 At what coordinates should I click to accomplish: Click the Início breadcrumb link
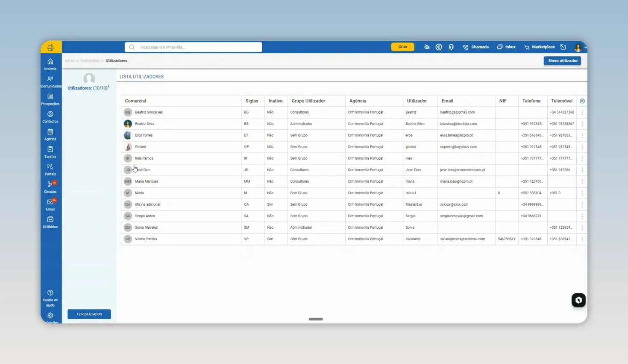pos(69,61)
